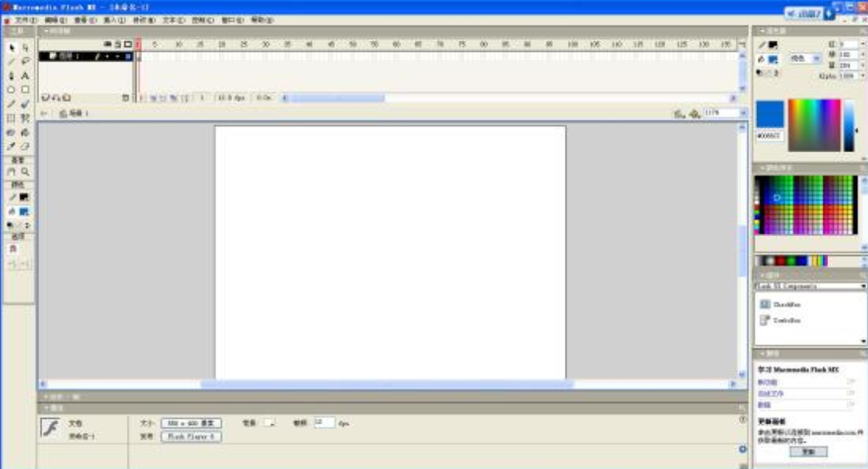Click the insert layer icon below layers
The width and height of the screenshot is (868, 469).
(45, 97)
